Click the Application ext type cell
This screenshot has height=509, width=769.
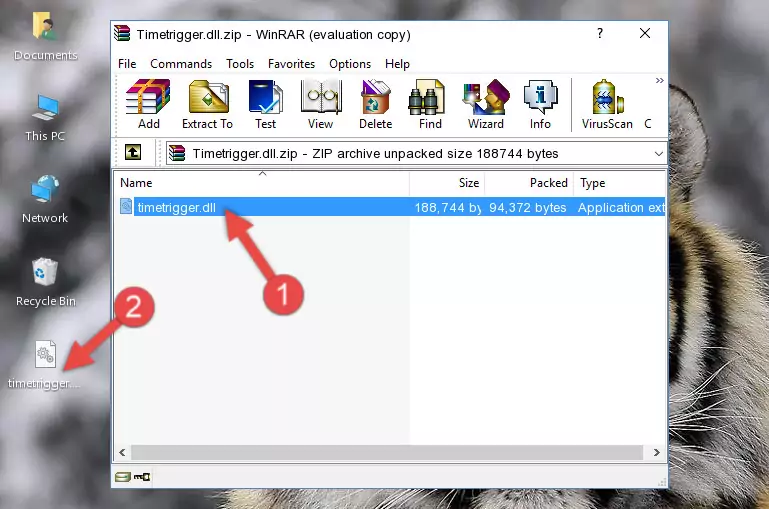[621, 207]
